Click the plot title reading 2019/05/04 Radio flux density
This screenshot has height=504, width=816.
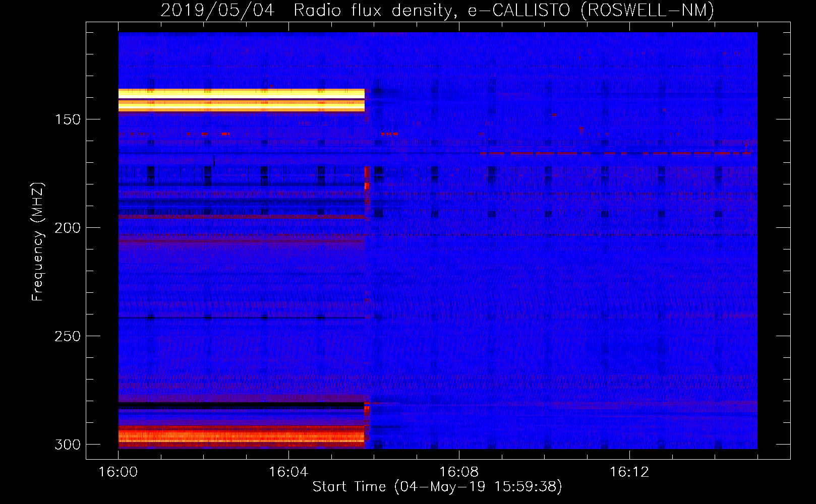[437, 11]
